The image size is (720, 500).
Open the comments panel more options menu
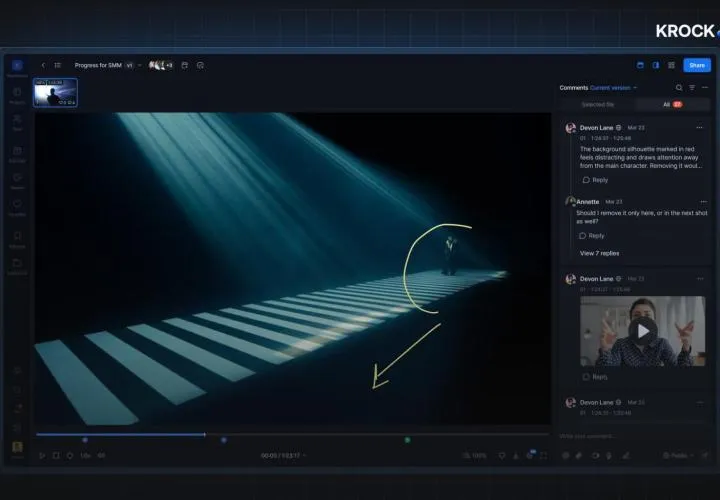pyautogui.click(x=705, y=88)
